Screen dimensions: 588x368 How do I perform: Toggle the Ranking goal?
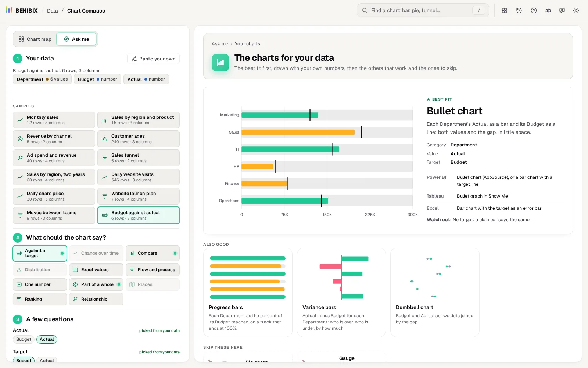(40, 299)
